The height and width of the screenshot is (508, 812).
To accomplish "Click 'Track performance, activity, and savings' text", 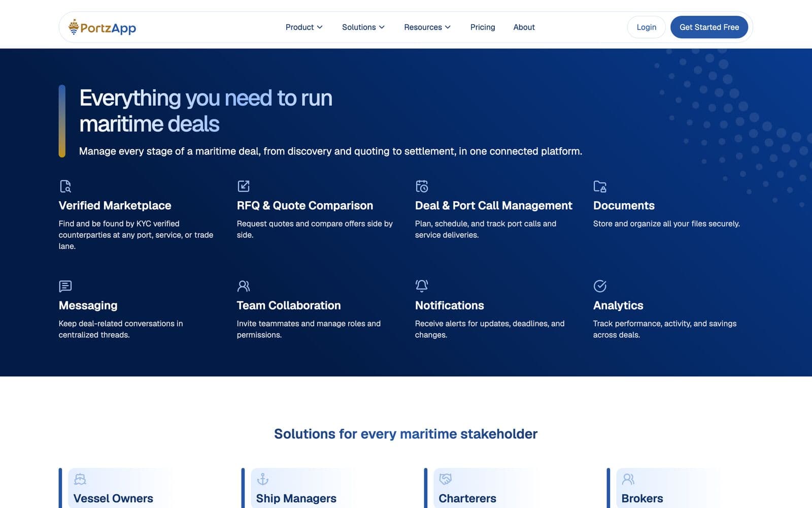I will (665, 329).
